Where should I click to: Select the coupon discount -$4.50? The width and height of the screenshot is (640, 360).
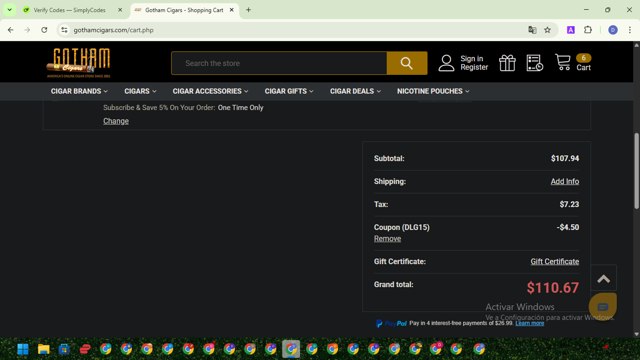[x=568, y=227]
